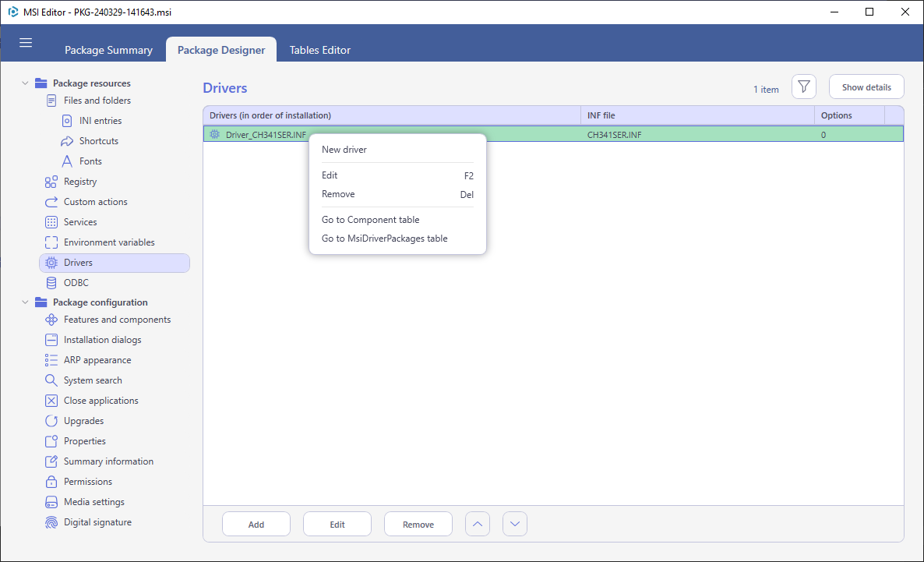Click the System search magnifier icon
924x562 pixels.
[x=51, y=380]
